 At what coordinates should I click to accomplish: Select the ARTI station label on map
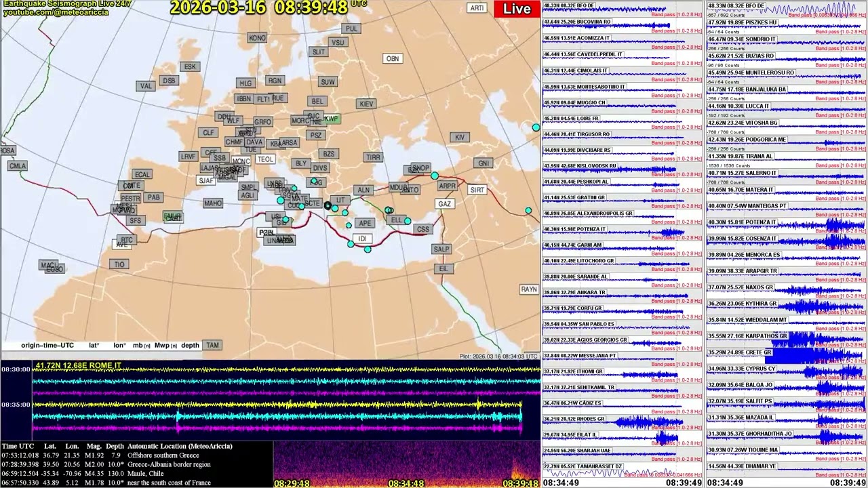click(x=477, y=8)
